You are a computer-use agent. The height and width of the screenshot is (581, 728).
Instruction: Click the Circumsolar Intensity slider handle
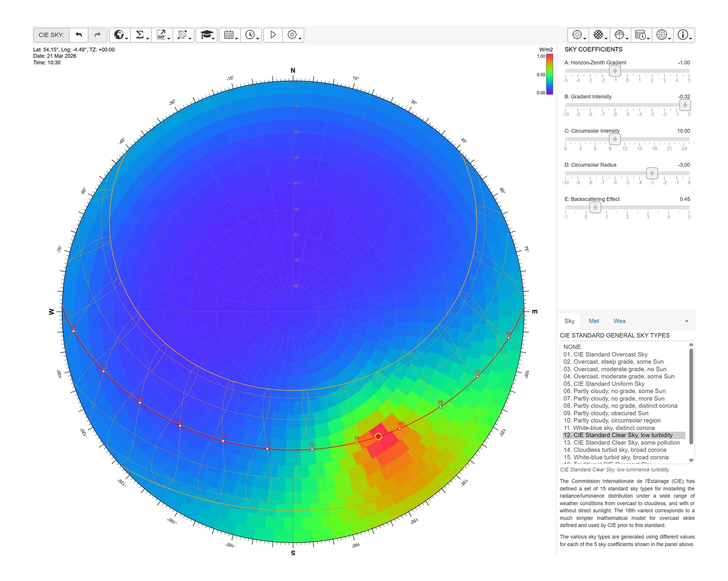(x=615, y=139)
